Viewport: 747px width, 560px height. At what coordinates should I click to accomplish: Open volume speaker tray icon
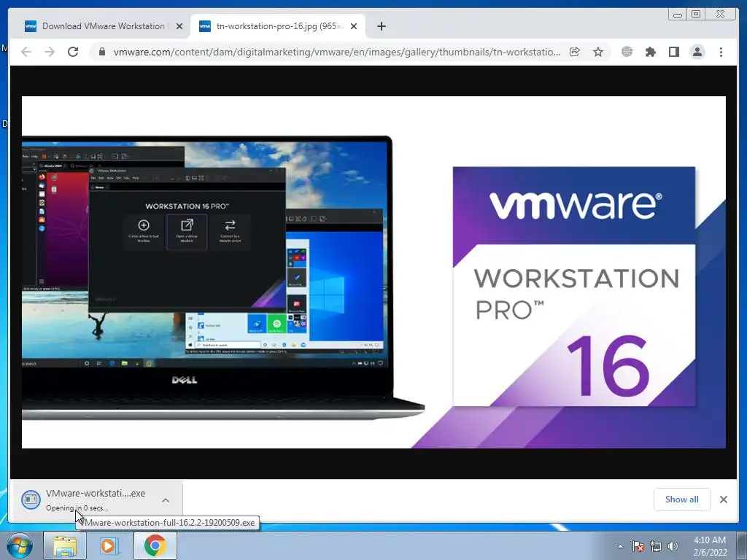tap(673, 546)
